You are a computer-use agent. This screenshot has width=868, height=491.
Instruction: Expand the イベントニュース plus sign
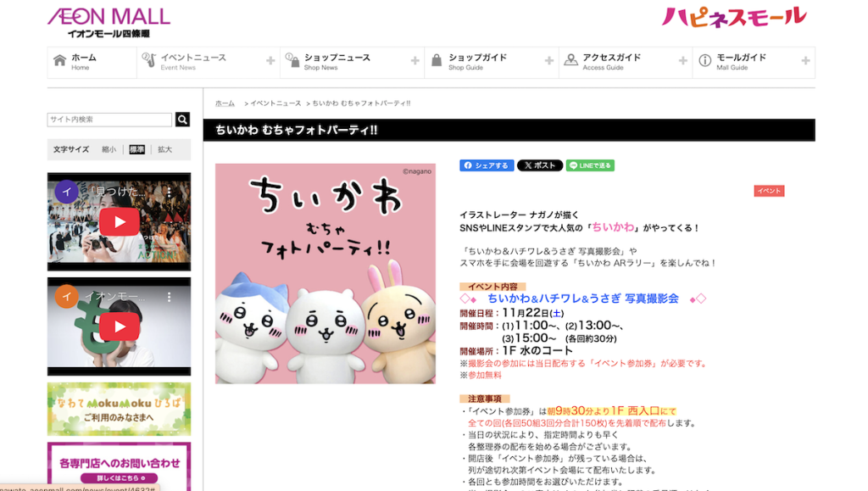click(x=270, y=61)
